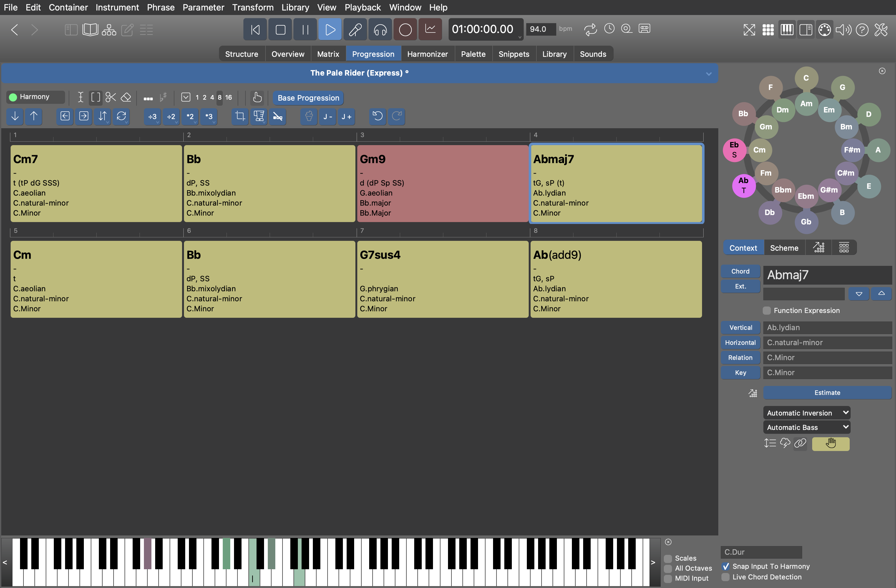Screen dimensions: 896x588
Task: Click the undo arrow icon
Action: coord(378,116)
